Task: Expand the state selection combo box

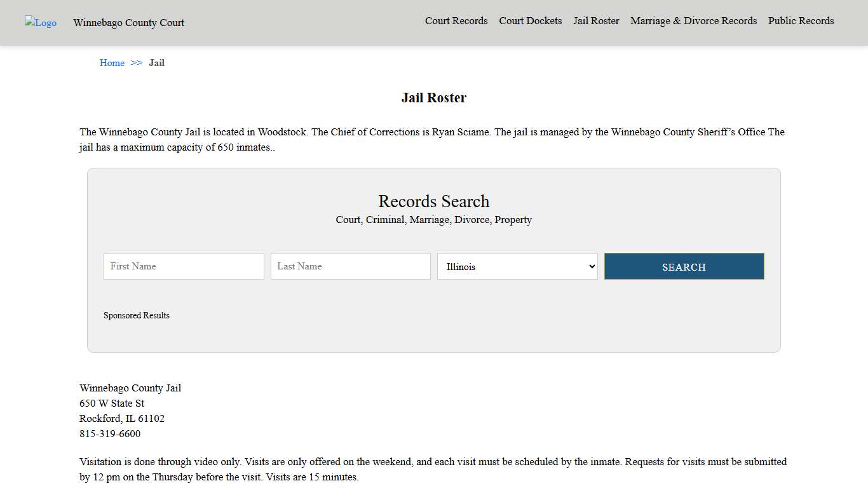Action: pos(517,266)
